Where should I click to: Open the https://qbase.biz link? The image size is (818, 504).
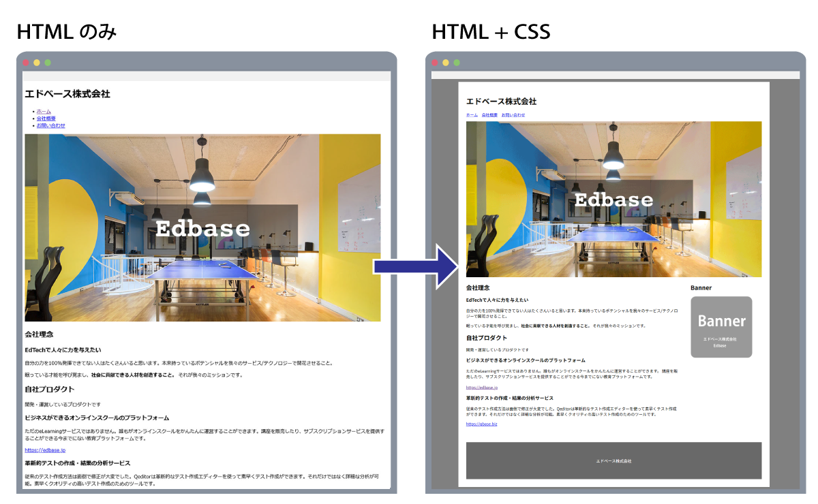pyautogui.click(x=481, y=424)
